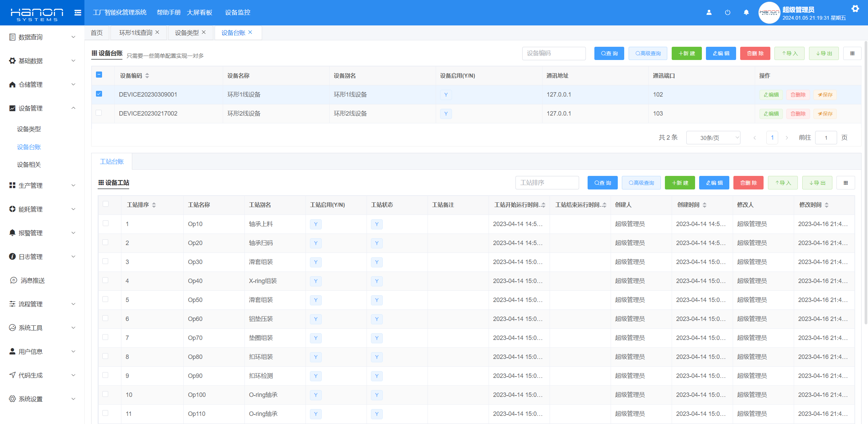Sort by 创建时间 column
This screenshot has width=868, height=424.
click(x=705, y=205)
